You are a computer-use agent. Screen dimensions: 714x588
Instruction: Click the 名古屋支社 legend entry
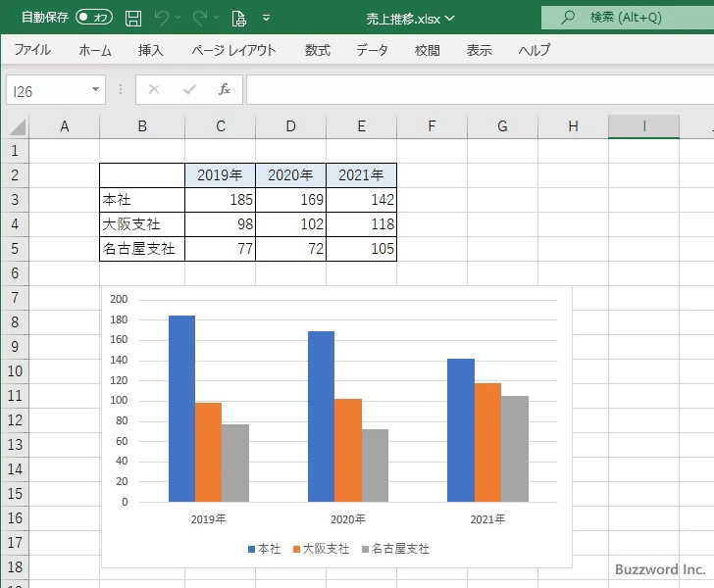[x=395, y=549]
